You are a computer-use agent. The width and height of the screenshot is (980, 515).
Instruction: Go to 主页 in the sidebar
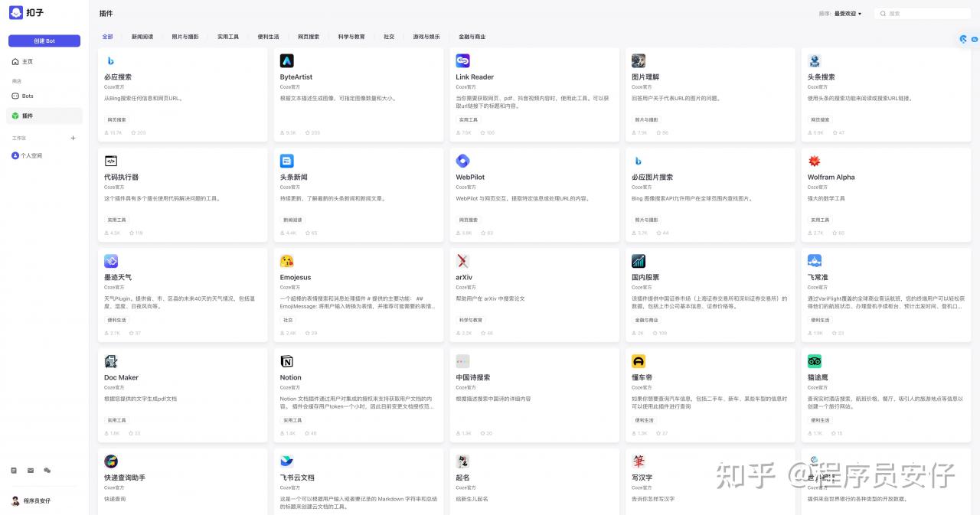coord(46,62)
